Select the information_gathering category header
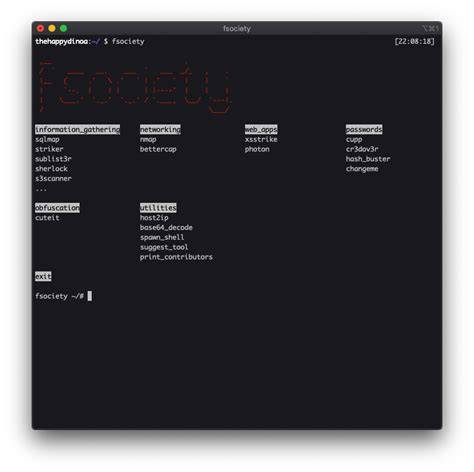474x472 pixels. point(78,129)
